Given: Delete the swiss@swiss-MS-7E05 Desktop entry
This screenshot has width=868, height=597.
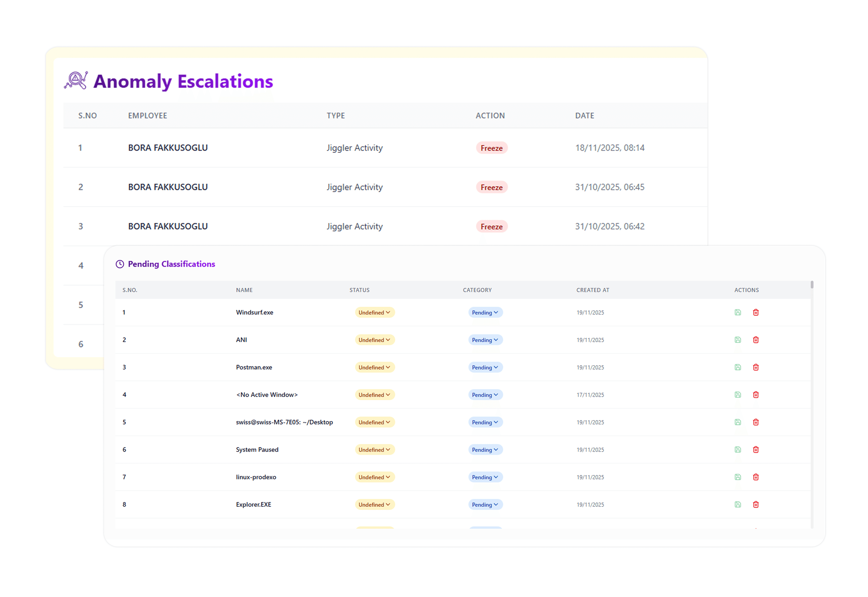Looking at the screenshot, I should coord(756,422).
